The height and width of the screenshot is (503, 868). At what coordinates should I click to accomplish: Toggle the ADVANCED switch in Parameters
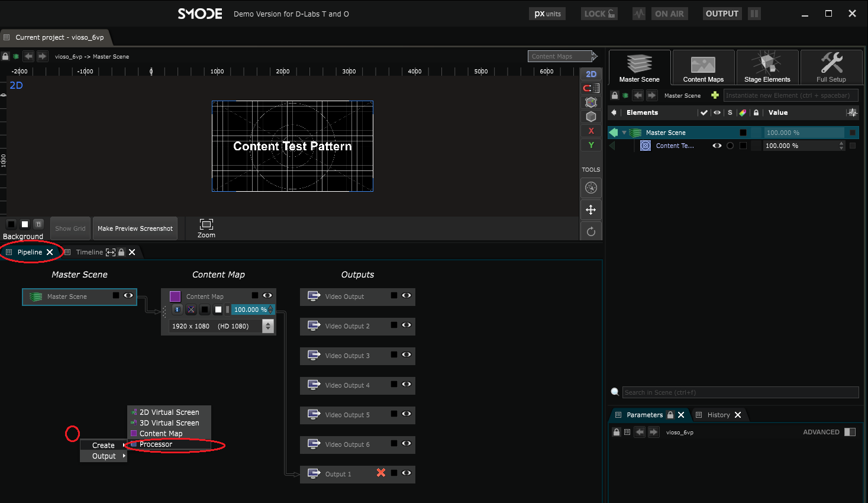850,432
